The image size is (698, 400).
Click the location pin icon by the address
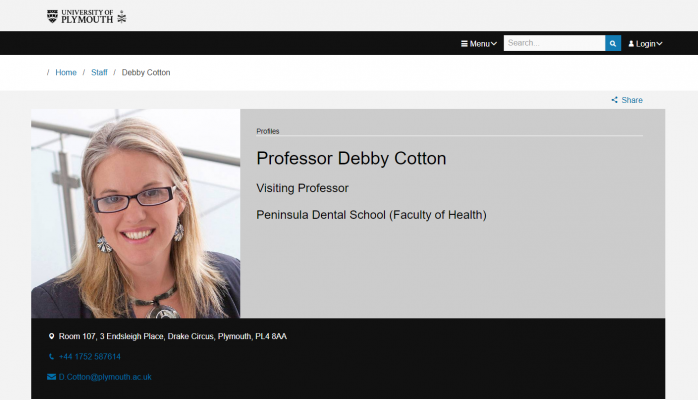(x=52, y=336)
